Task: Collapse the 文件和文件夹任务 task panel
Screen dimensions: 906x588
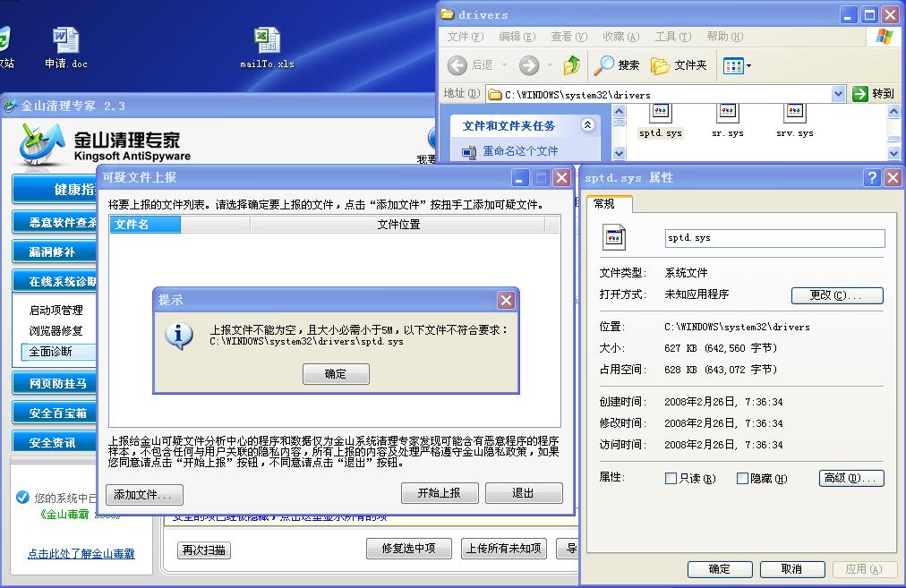Action: coord(587,124)
